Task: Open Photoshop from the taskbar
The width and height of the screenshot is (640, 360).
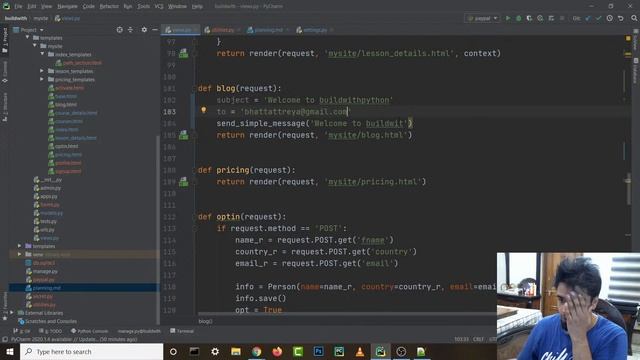Action: (318, 351)
